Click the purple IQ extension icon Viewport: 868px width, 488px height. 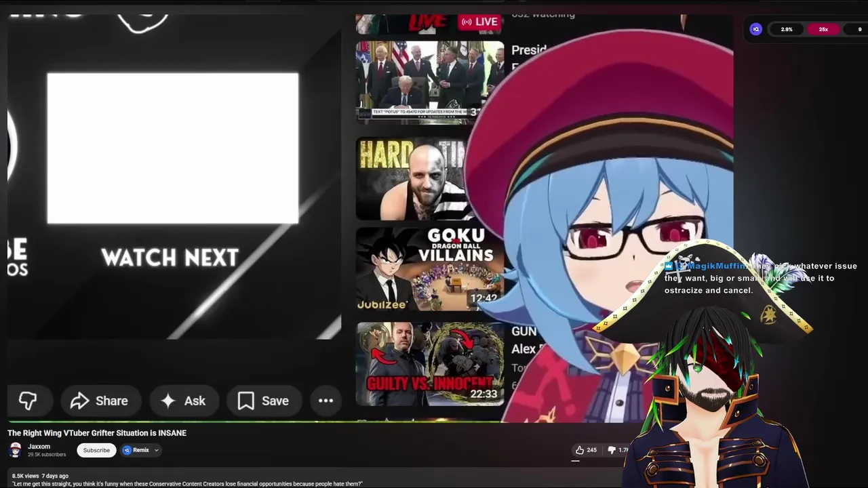point(755,29)
